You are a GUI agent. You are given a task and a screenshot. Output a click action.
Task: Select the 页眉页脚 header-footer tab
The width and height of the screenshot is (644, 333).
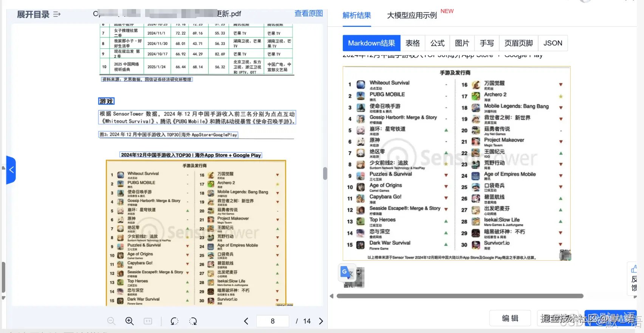[x=519, y=43]
